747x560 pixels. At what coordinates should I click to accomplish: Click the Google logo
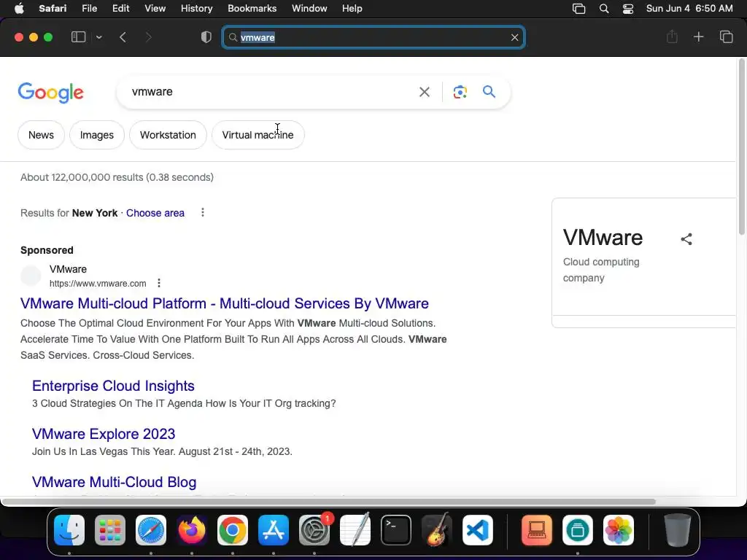tap(50, 93)
